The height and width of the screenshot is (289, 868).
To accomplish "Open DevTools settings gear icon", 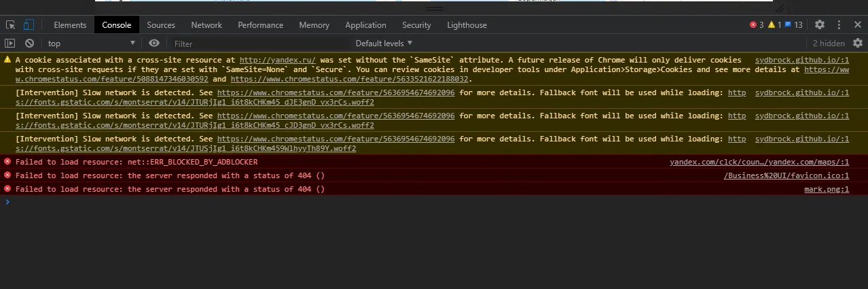I will [820, 25].
